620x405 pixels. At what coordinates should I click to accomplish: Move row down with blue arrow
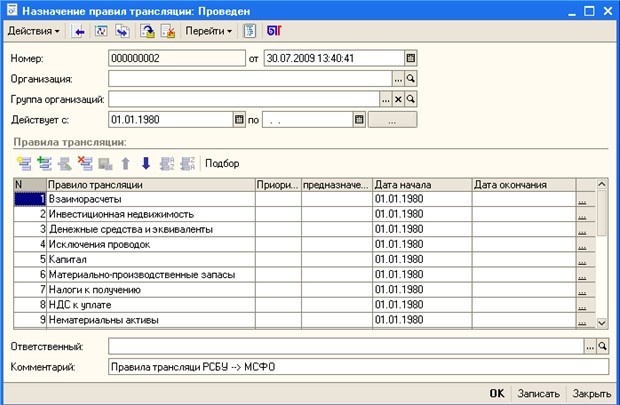tap(146, 163)
